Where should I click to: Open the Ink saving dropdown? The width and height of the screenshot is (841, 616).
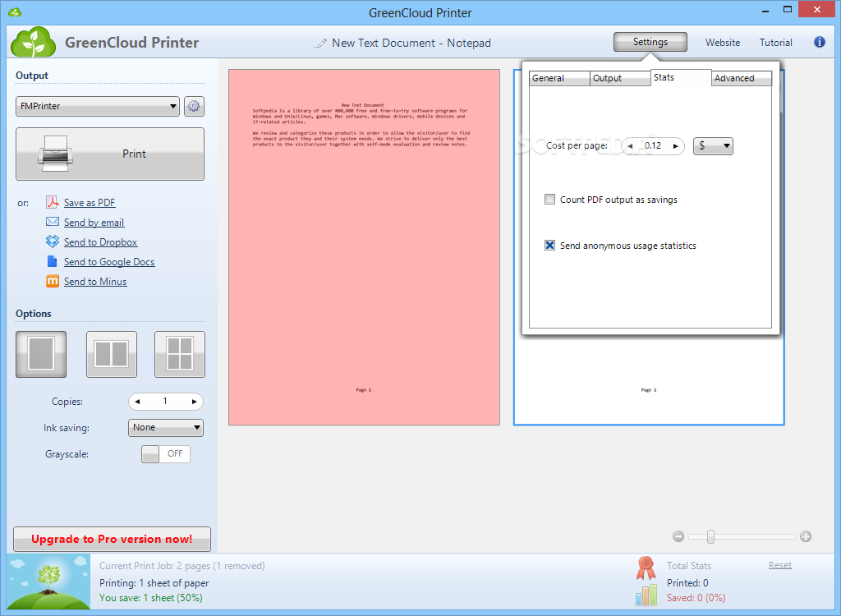(x=166, y=428)
